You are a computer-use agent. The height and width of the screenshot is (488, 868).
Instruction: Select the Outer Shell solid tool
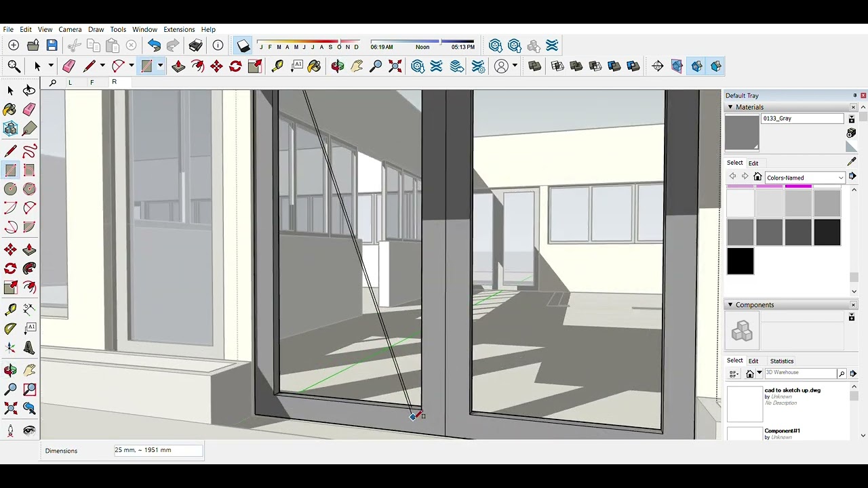534,66
